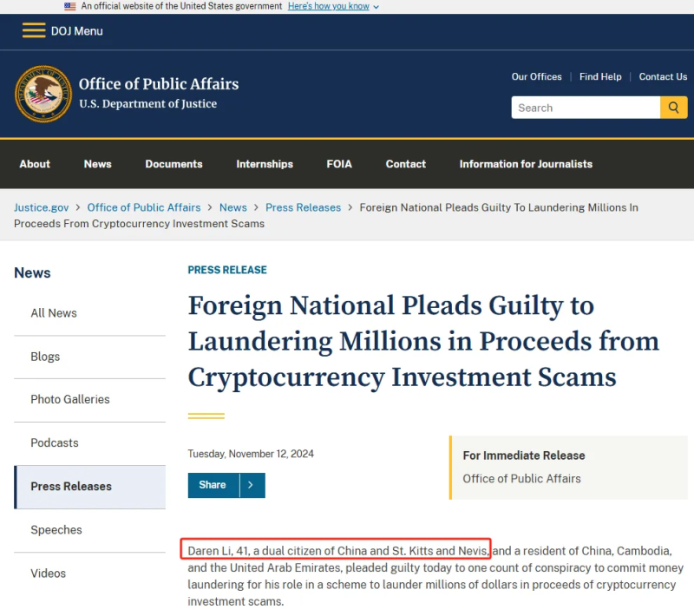694x616 pixels.
Task: Expand "Here's how you know" disclosure
Action: point(333,6)
